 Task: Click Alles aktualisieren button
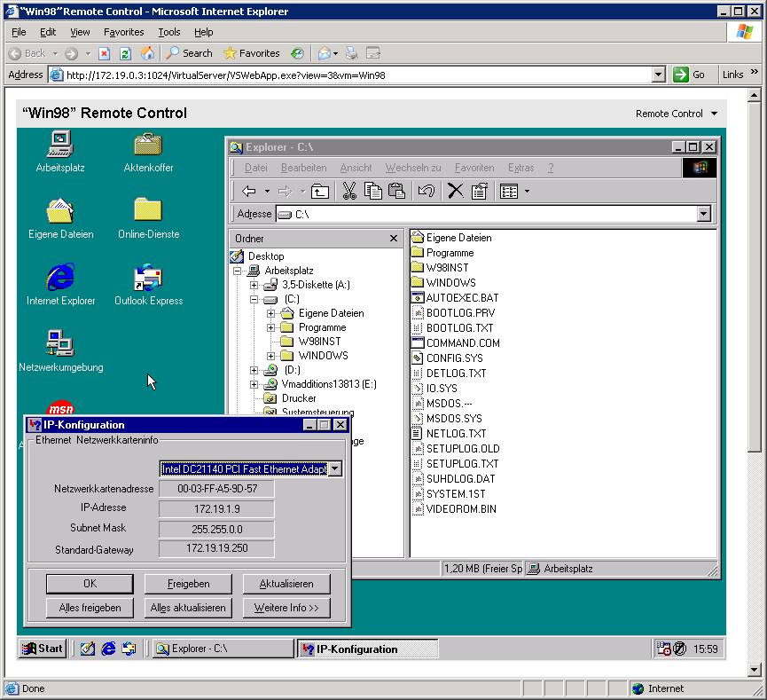coord(188,608)
